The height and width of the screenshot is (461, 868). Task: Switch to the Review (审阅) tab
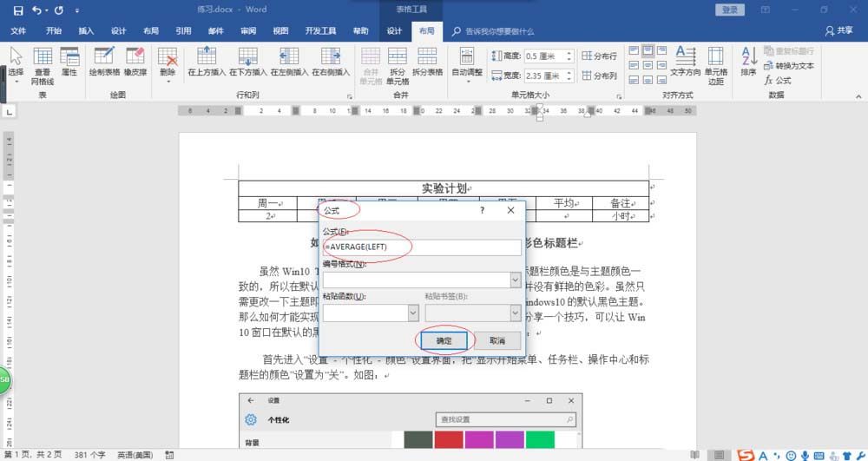tap(248, 31)
